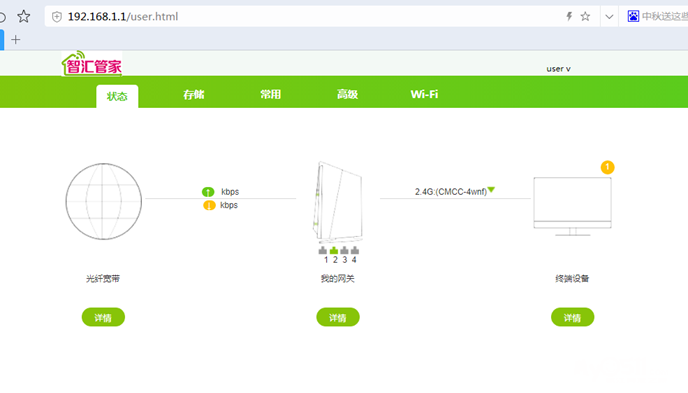Expand the 2.4G:(CMCC-4wnf) dropdown arrow
688x393 pixels.
click(491, 190)
